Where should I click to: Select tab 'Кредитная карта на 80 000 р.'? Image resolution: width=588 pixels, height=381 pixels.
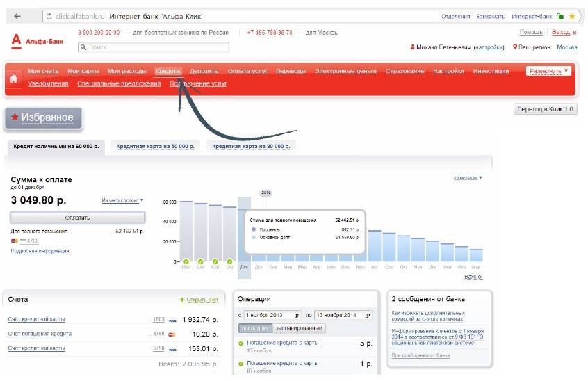(251, 147)
